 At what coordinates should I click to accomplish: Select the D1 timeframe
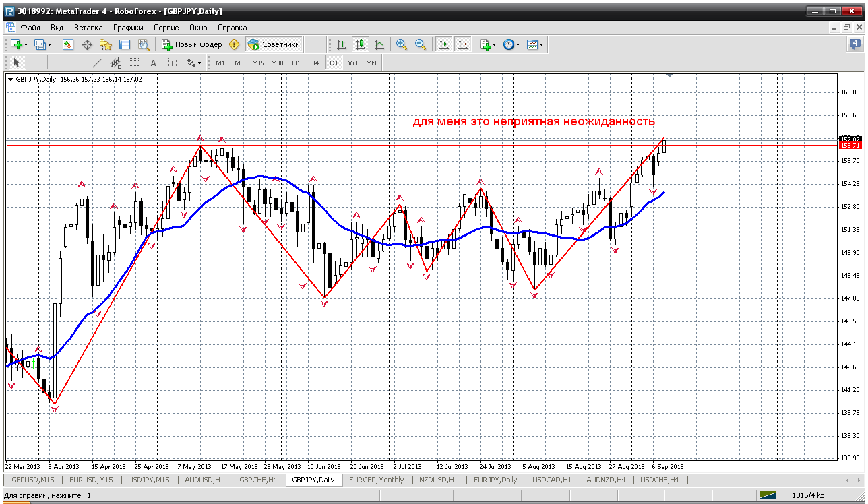tap(334, 63)
